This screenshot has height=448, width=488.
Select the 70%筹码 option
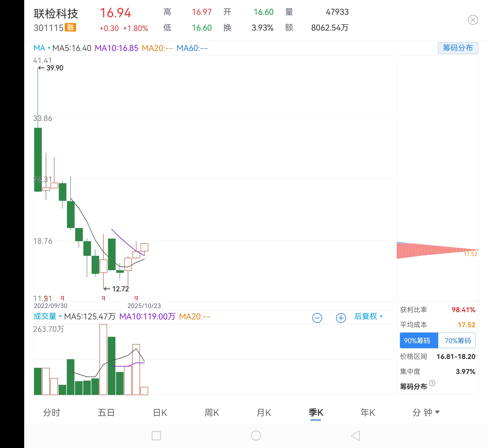[x=457, y=341]
